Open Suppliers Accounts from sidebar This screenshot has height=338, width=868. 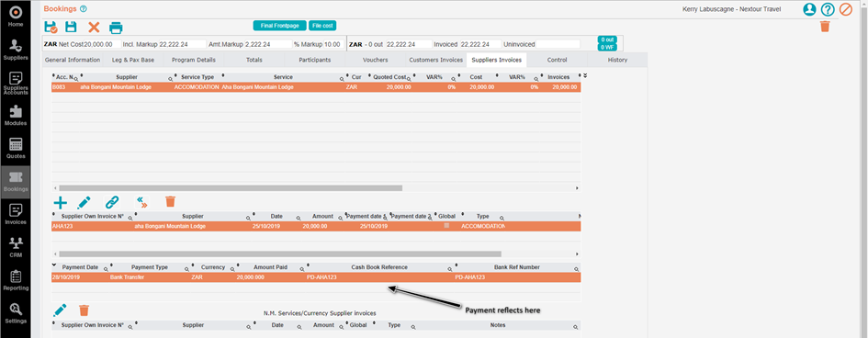click(x=16, y=83)
